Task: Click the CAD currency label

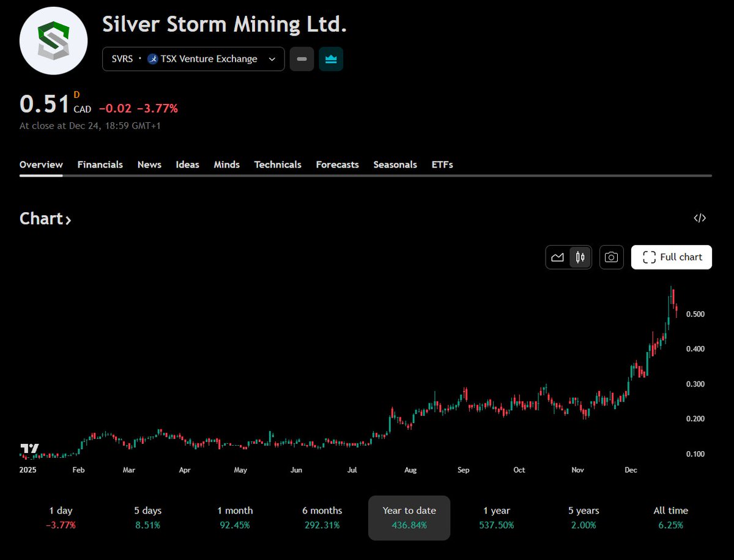Action: (82, 109)
